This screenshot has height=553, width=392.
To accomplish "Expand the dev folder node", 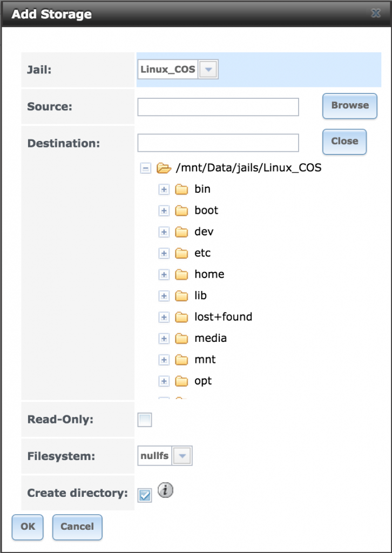I will click(164, 232).
